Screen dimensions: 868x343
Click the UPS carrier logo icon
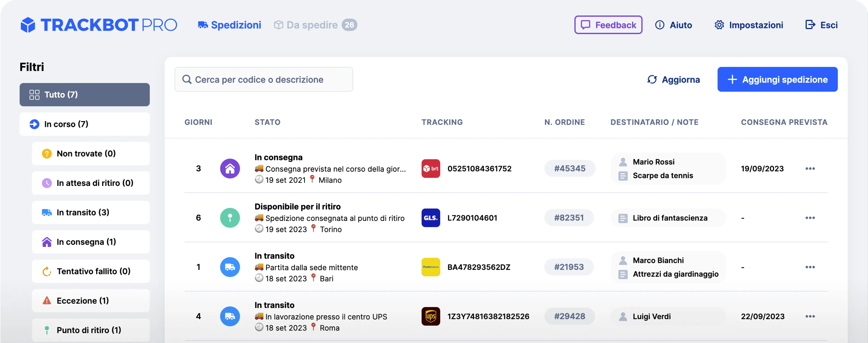pyautogui.click(x=431, y=316)
